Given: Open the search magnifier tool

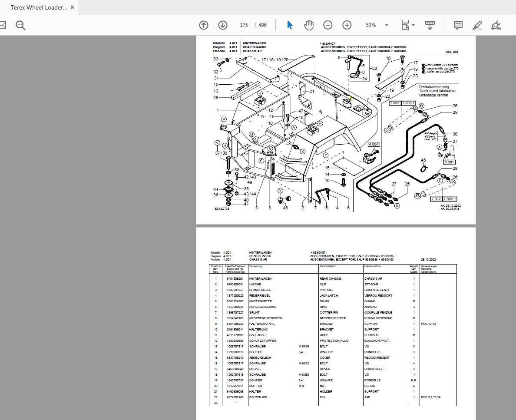Looking at the screenshot, I should 20,25.
